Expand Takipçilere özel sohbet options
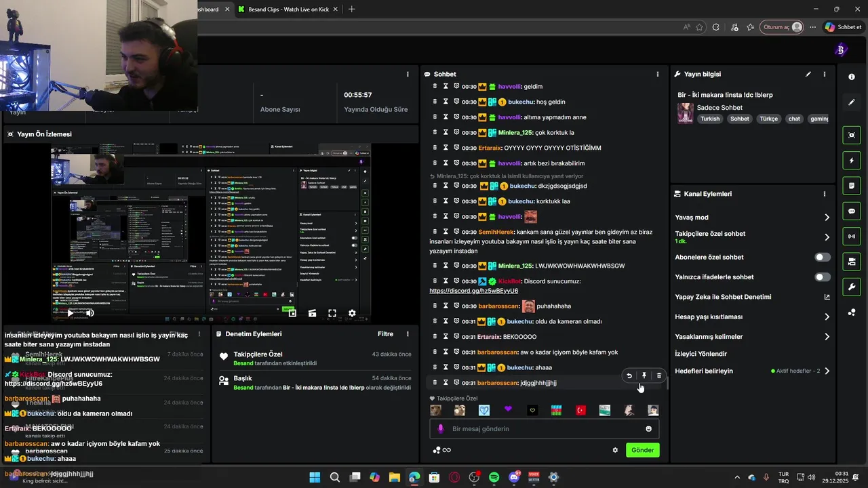This screenshot has height=488, width=868. click(827, 237)
